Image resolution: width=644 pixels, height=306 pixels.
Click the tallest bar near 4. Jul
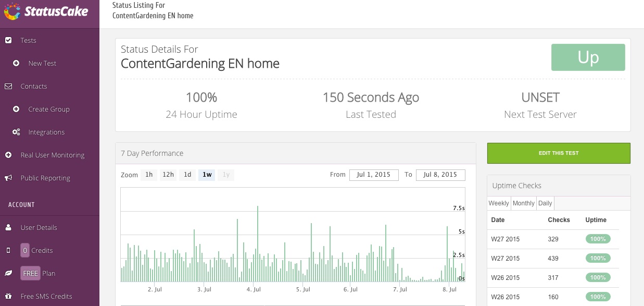tap(258, 244)
